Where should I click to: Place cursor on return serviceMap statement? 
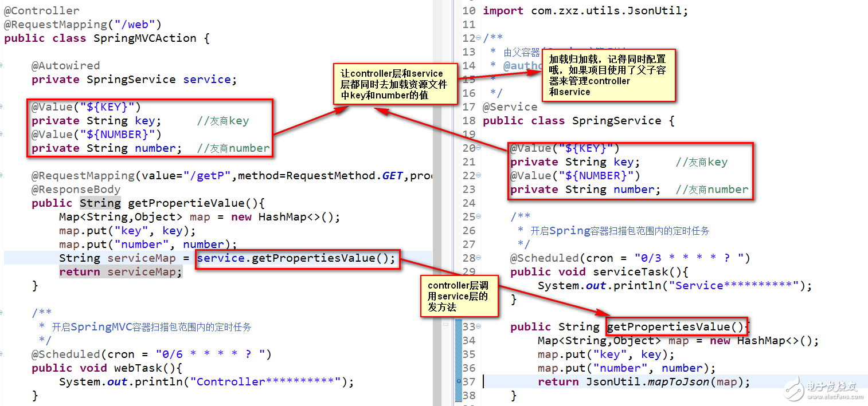[120, 272]
